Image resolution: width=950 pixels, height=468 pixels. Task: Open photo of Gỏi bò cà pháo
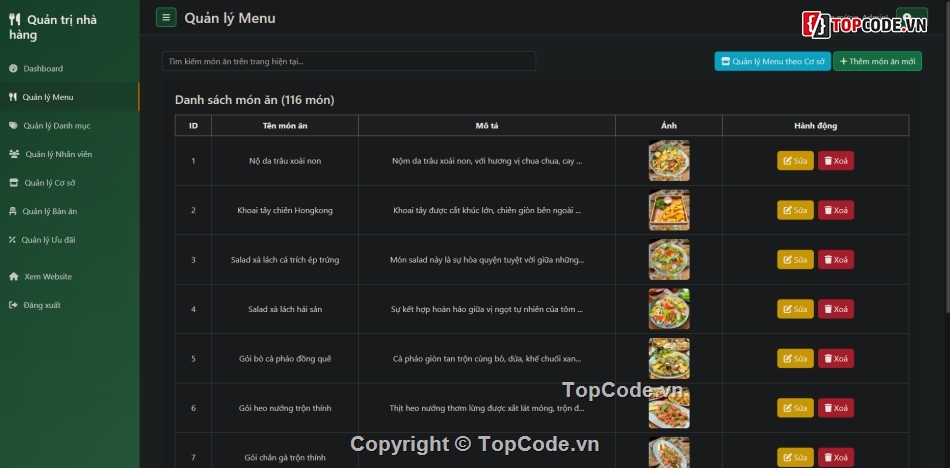point(669,358)
